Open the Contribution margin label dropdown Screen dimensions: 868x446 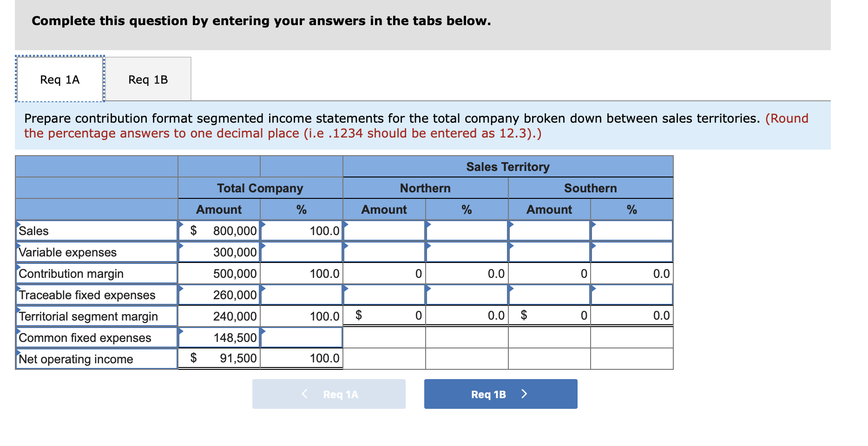[97, 273]
